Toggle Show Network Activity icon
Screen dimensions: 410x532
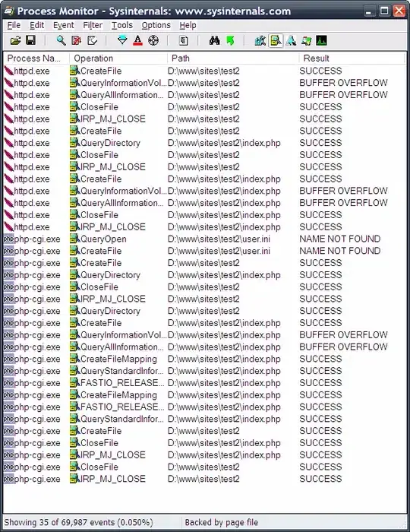point(291,41)
